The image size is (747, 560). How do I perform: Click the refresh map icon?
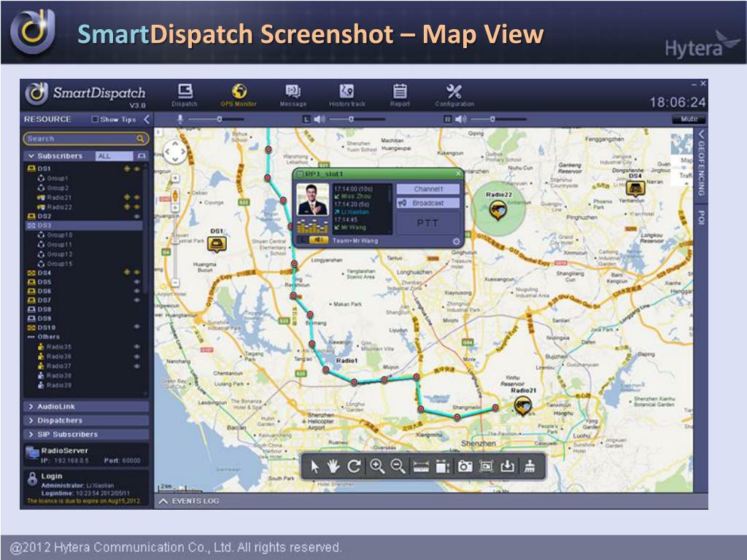tap(355, 467)
